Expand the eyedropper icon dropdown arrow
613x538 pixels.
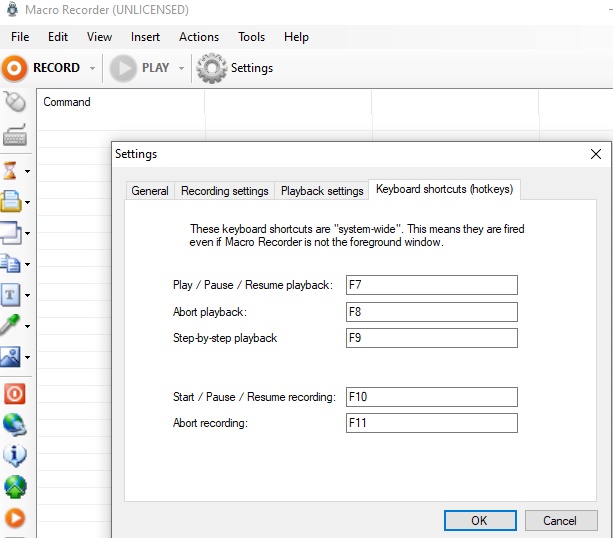click(27, 326)
